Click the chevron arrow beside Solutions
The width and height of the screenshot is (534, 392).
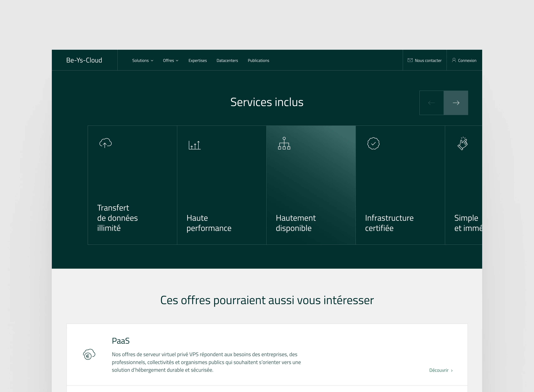click(152, 61)
